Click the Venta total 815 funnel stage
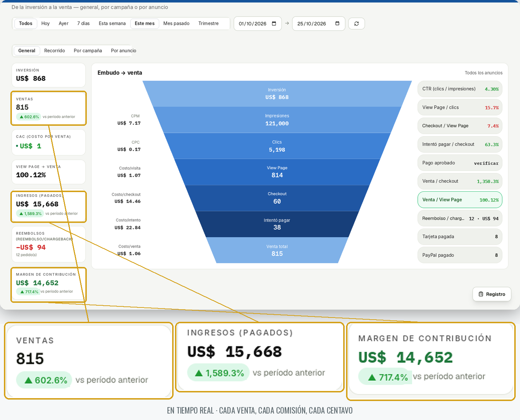This screenshot has width=520, height=420. point(277,250)
